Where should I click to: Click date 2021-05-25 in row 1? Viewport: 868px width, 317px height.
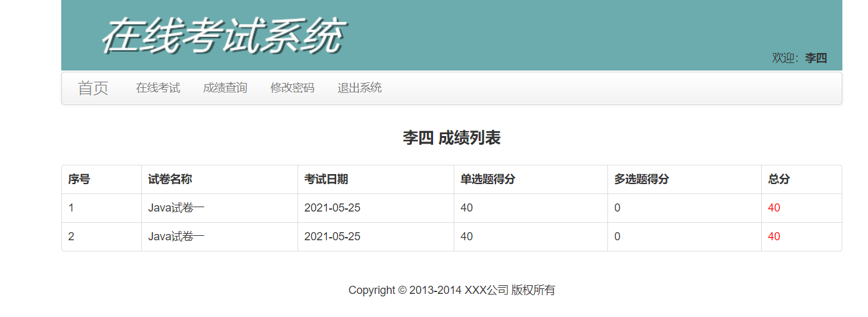332,208
